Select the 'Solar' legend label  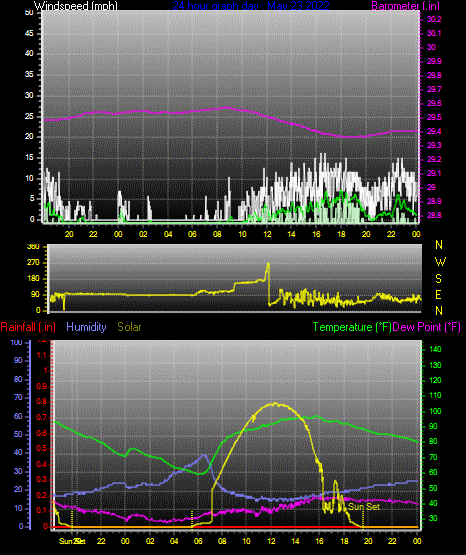129,327
